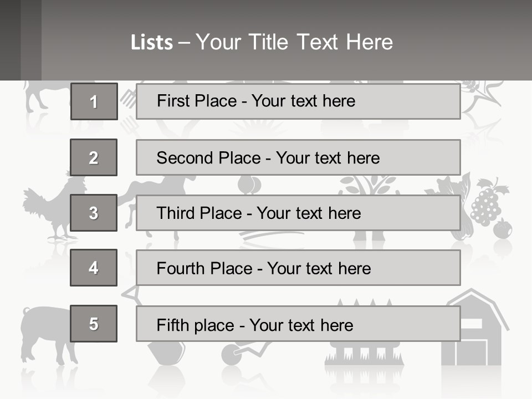Select the picket fence silhouette
This screenshot has height=399, width=532.
363,350
